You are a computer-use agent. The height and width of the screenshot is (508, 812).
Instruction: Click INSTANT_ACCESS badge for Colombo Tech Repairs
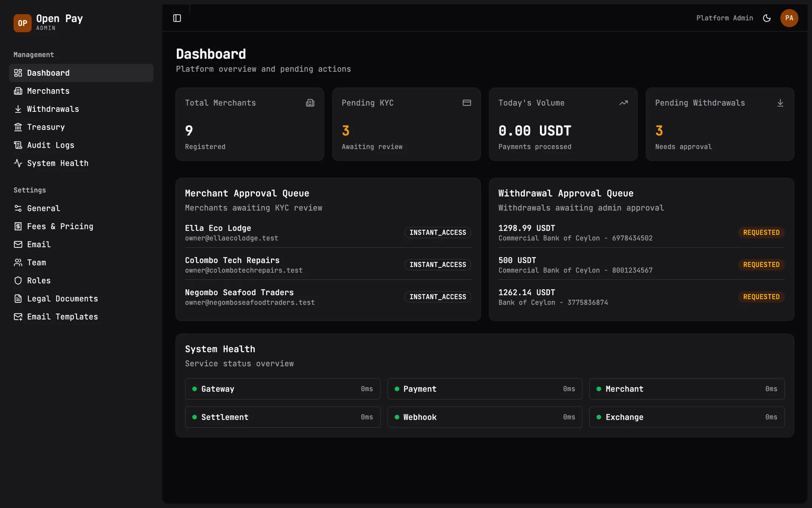[x=438, y=265]
